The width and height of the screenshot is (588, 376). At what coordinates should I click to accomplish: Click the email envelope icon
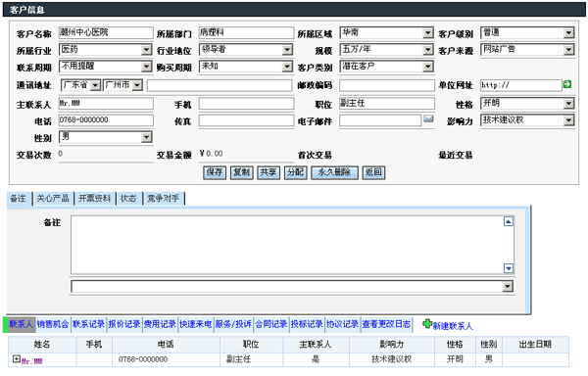coord(428,118)
